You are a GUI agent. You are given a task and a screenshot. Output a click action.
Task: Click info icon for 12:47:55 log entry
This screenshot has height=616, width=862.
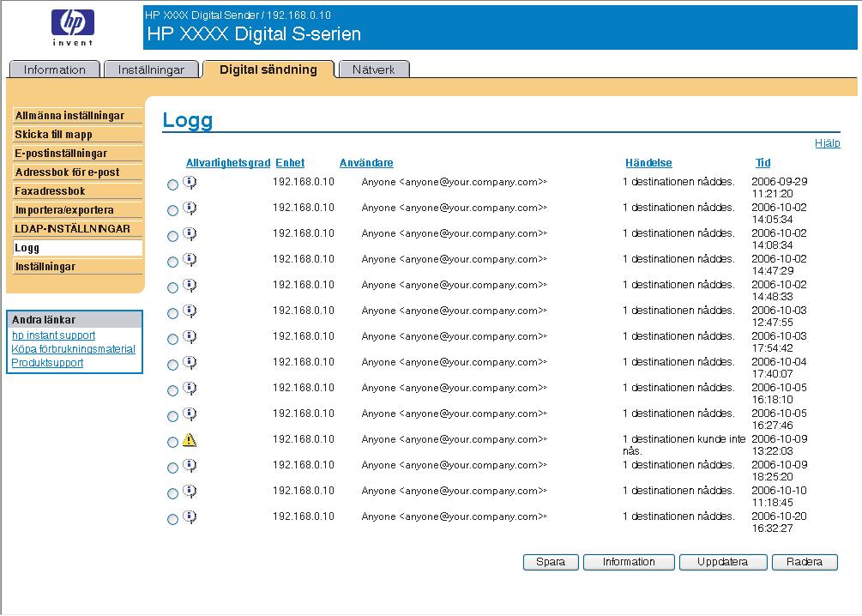click(x=190, y=311)
